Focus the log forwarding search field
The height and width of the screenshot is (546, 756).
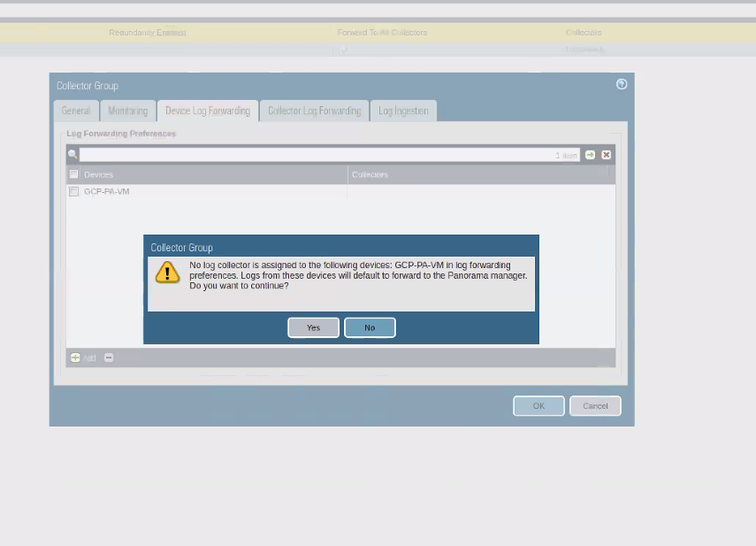pos(329,155)
